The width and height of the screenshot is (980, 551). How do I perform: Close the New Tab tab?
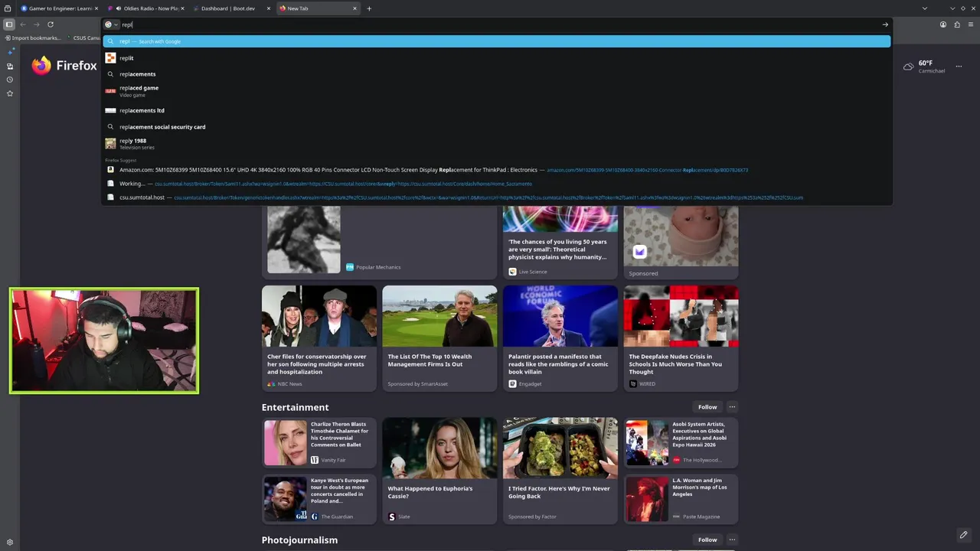[354, 8]
